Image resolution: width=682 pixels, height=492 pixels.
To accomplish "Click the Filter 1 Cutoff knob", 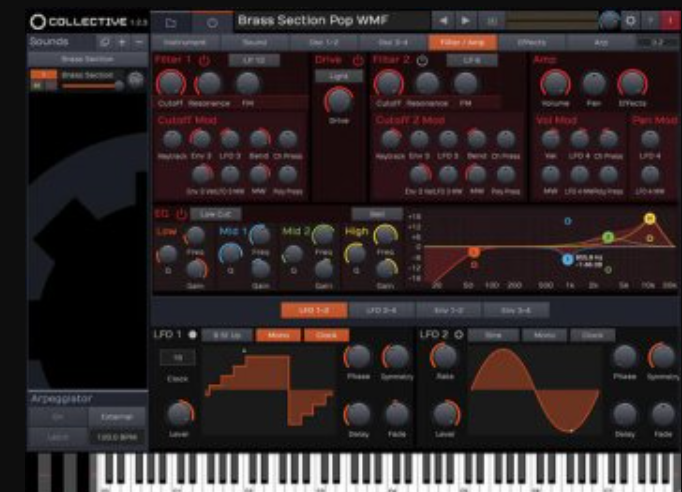I will point(171,83).
